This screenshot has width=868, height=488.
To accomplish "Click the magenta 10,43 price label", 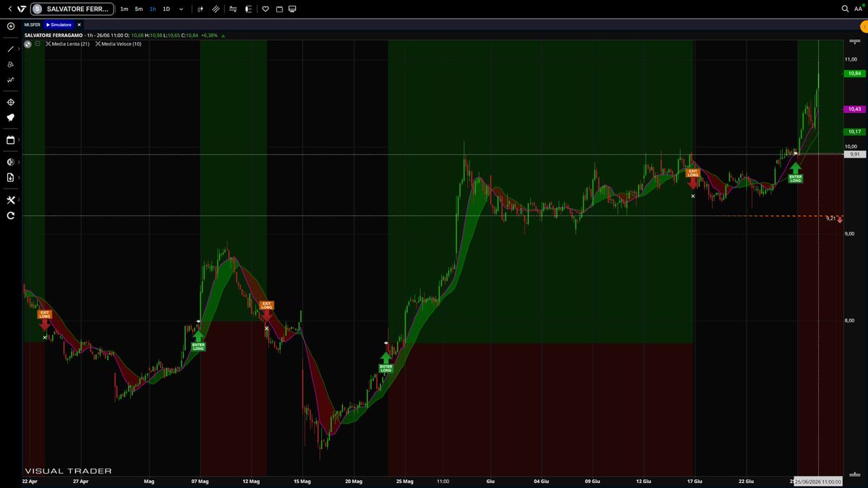I will point(854,109).
